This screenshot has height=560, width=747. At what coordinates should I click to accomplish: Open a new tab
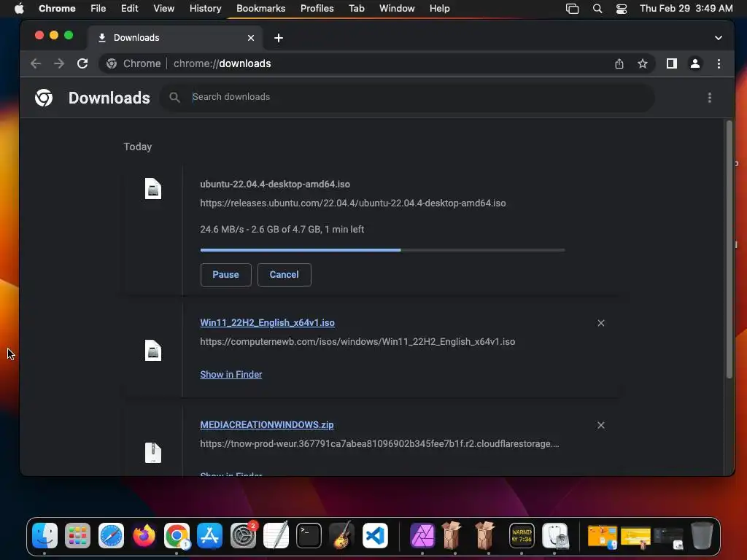coord(279,38)
